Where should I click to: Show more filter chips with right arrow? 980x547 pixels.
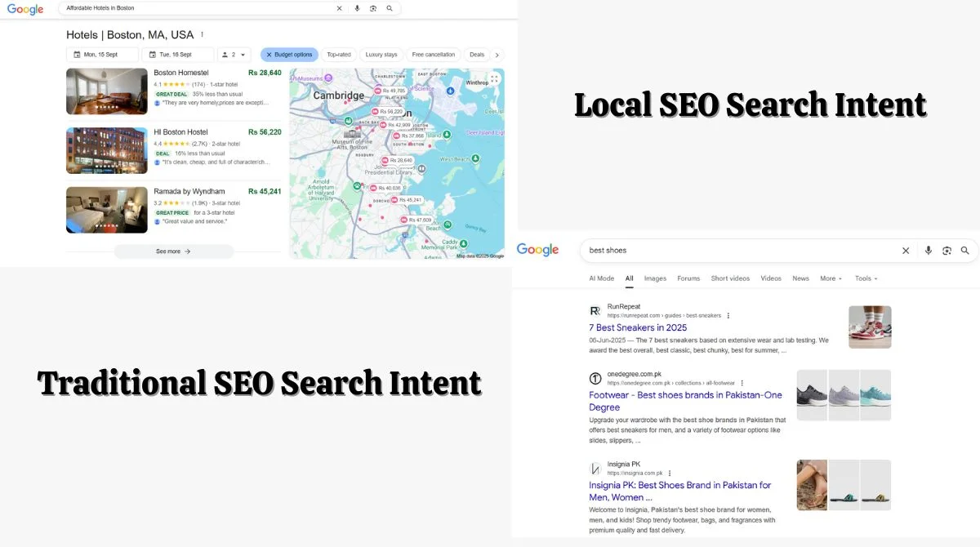[497, 55]
